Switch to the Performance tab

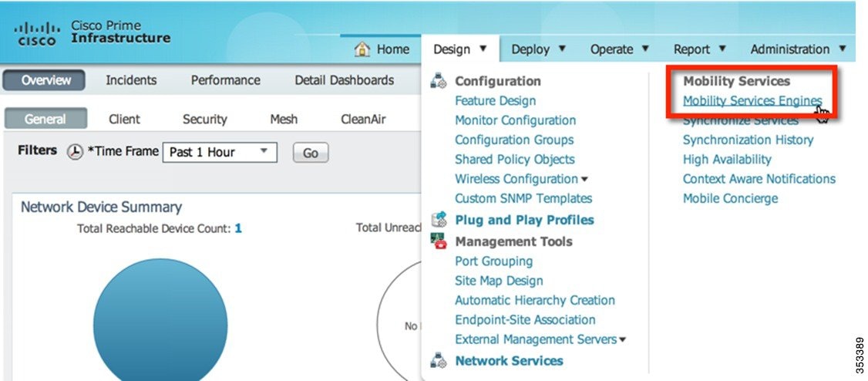[225, 80]
